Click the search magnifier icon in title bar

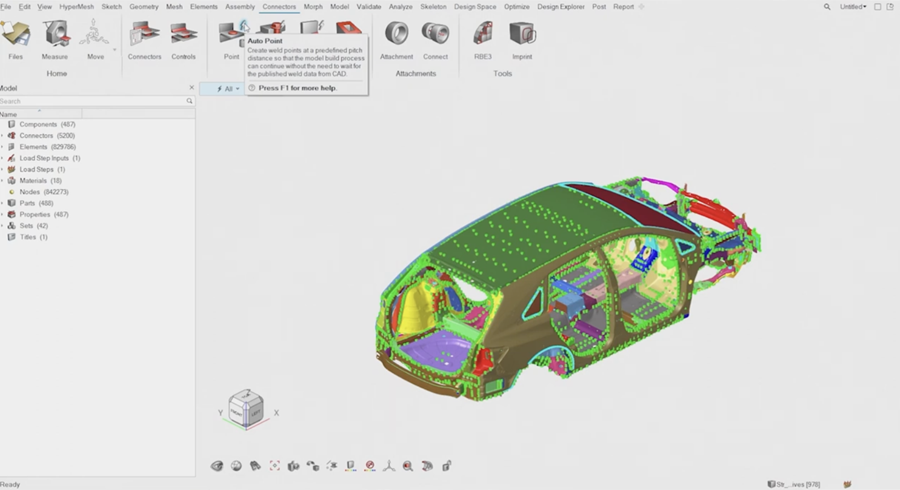click(x=827, y=7)
